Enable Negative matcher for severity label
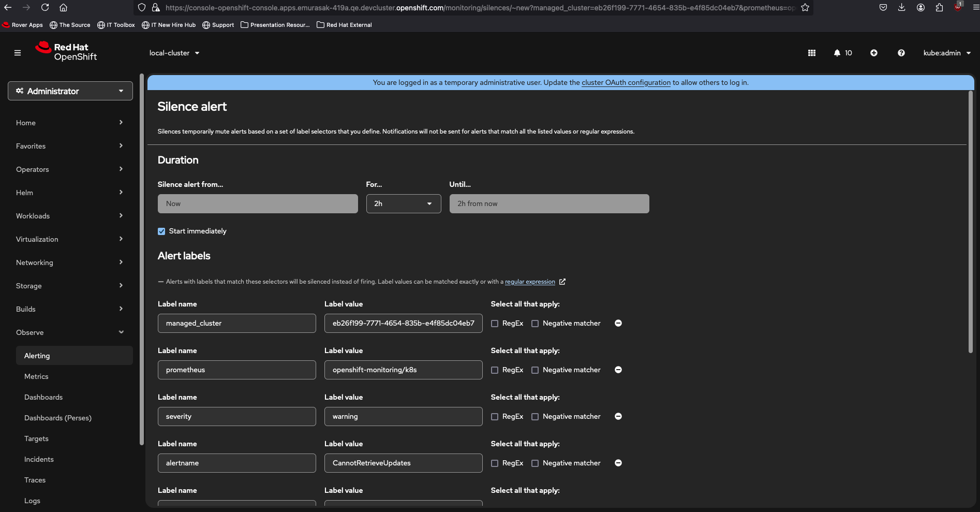The width and height of the screenshot is (980, 512). pos(535,417)
